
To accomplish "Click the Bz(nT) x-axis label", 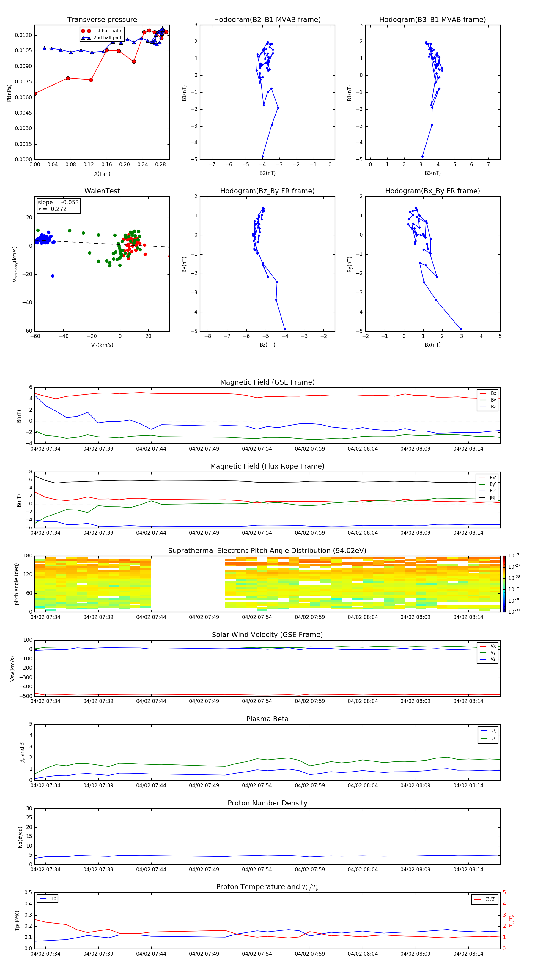I will click(267, 345).
